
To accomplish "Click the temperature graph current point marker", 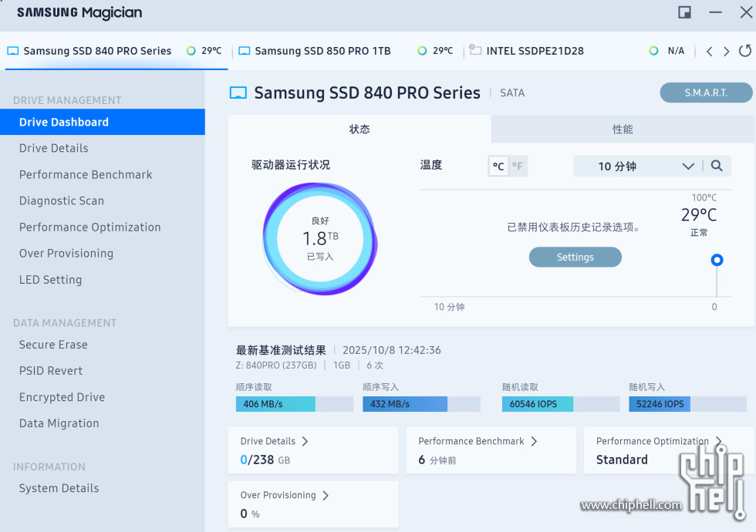I will [x=717, y=261].
